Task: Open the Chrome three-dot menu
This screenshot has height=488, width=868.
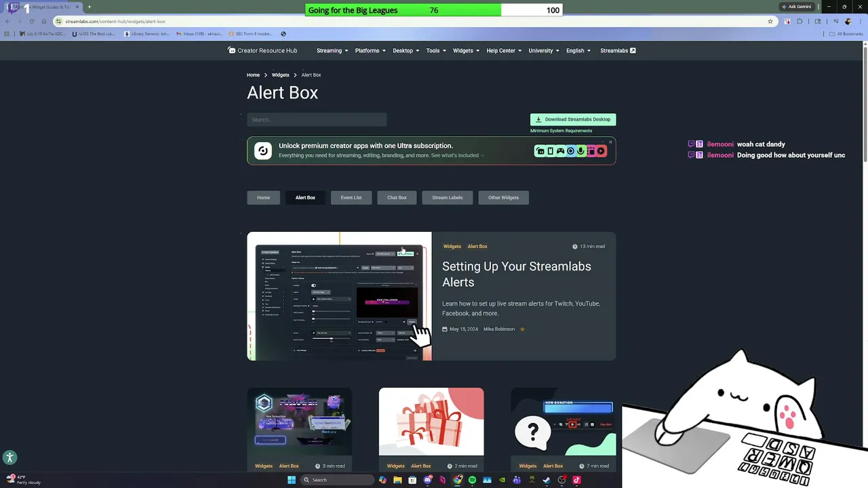Action: (861, 21)
